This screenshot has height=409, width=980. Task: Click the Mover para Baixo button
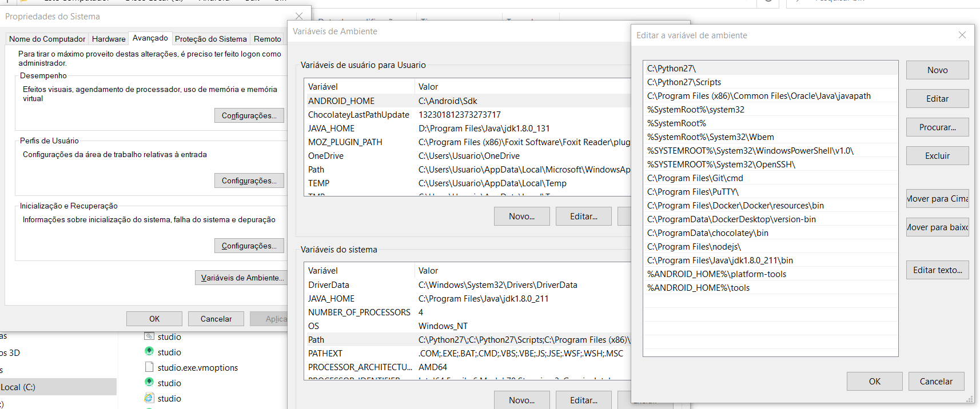coord(938,227)
